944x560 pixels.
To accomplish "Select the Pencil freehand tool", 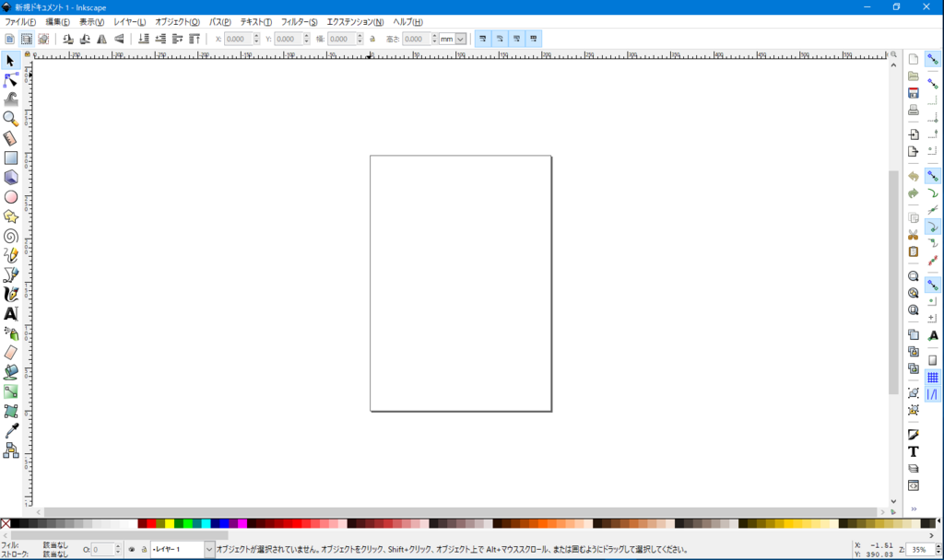I will 10,256.
